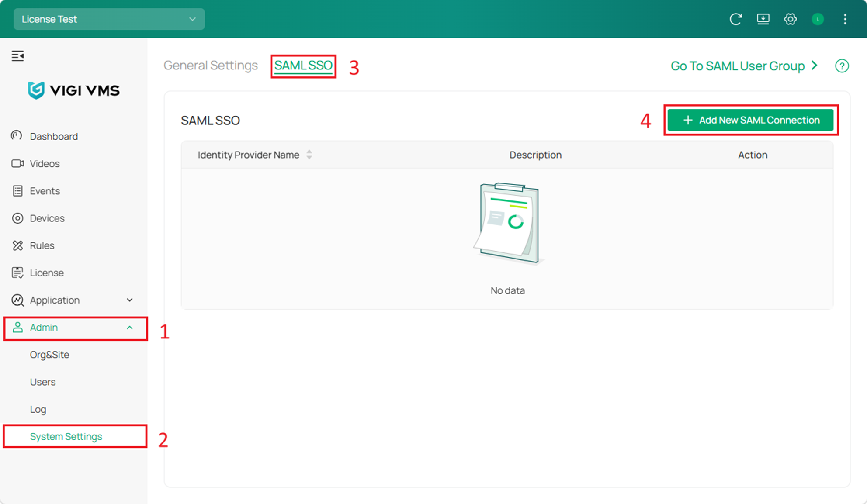Collapse the sidebar with the menu icon
867x504 pixels.
pos(18,56)
